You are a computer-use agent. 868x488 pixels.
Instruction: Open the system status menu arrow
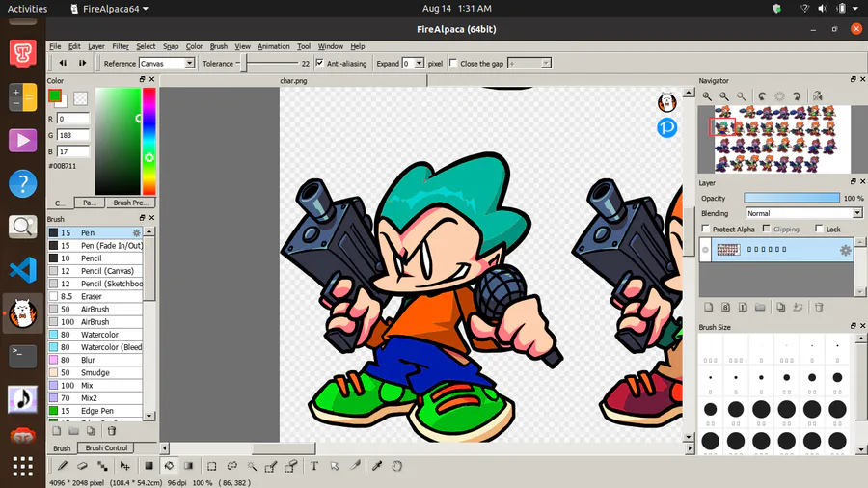[x=855, y=9]
